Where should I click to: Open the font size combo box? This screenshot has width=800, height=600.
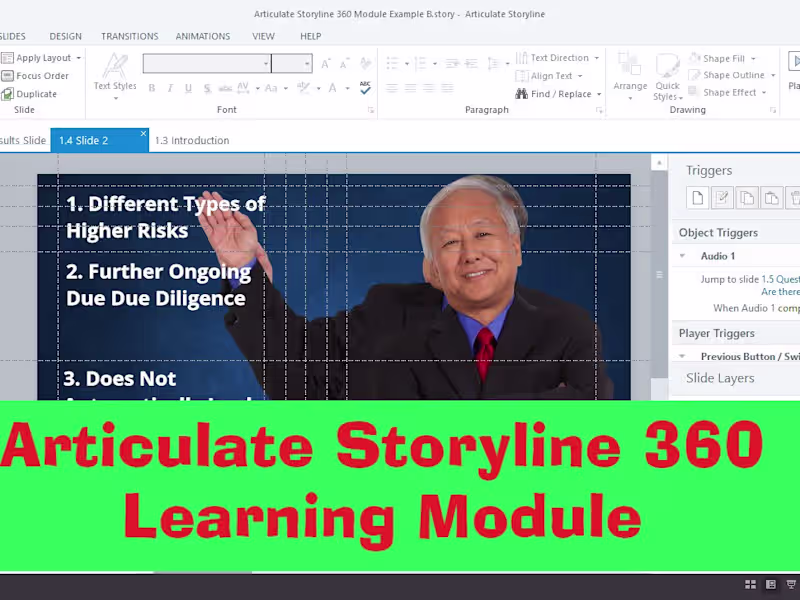click(x=292, y=63)
